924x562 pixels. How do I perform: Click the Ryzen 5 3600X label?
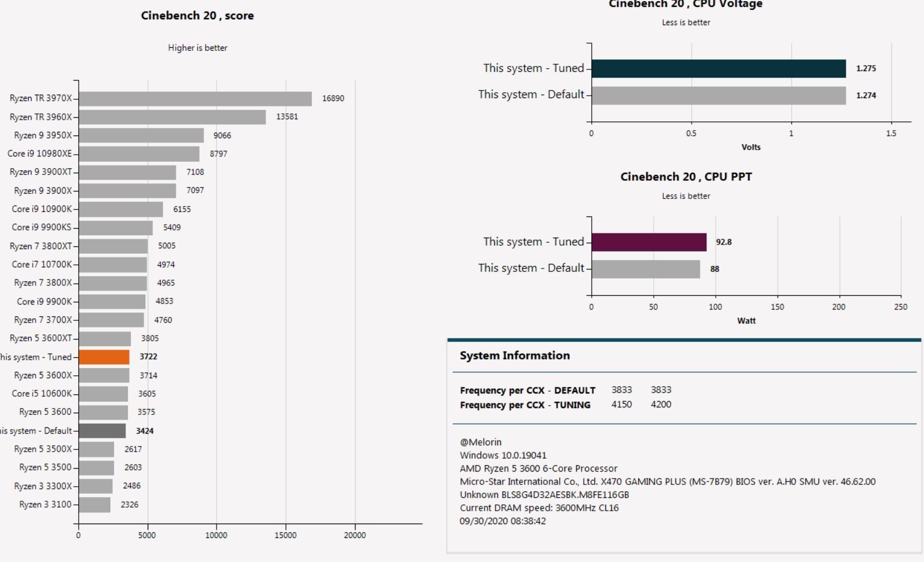[43, 375]
